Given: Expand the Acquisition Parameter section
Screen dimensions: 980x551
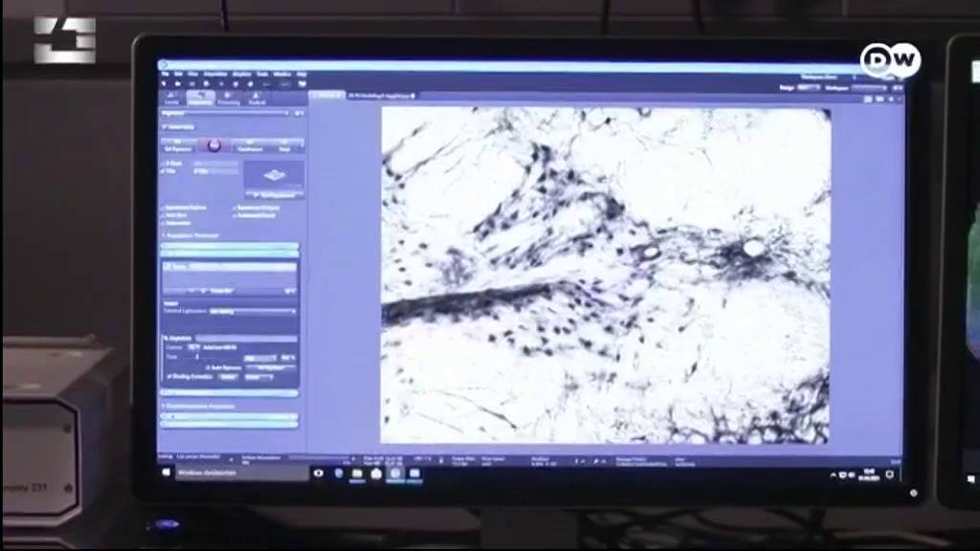Looking at the screenshot, I should tap(190, 235).
